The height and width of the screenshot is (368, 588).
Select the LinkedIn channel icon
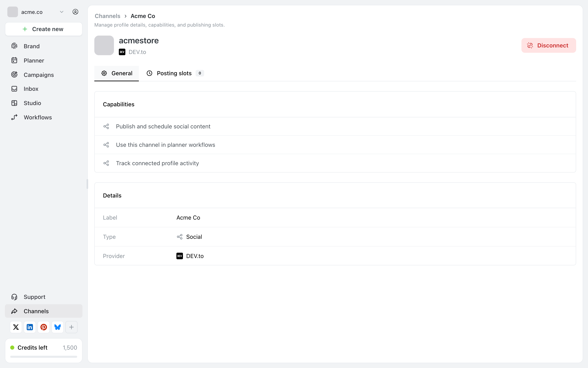coord(30,327)
